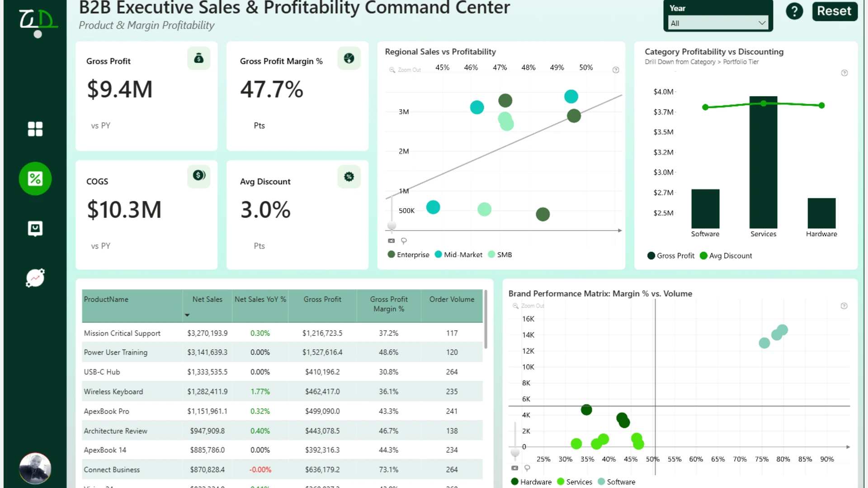Viewport: 868px width, 488px height.
Task: Select the Connect Business product cell
Action: pos(112,470)
